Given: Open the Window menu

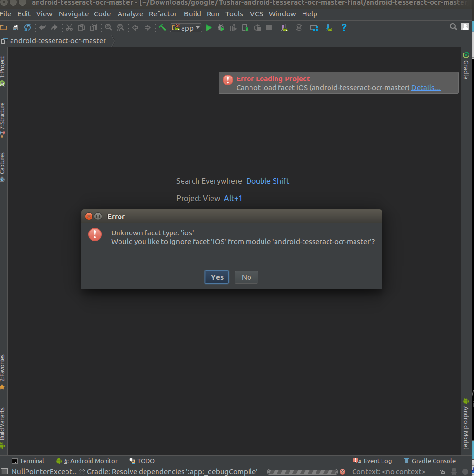Looking at the screenshot, I should (x=282, y=14).
